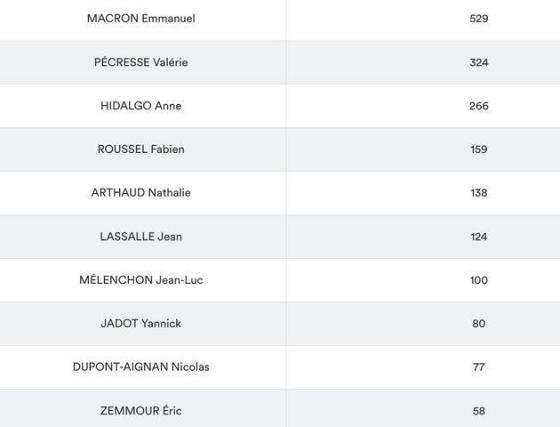The width and height of the screenshot is (560, 427).
Task: Select HIDALGO Anne name cell
Action: [x=141, y=106]
